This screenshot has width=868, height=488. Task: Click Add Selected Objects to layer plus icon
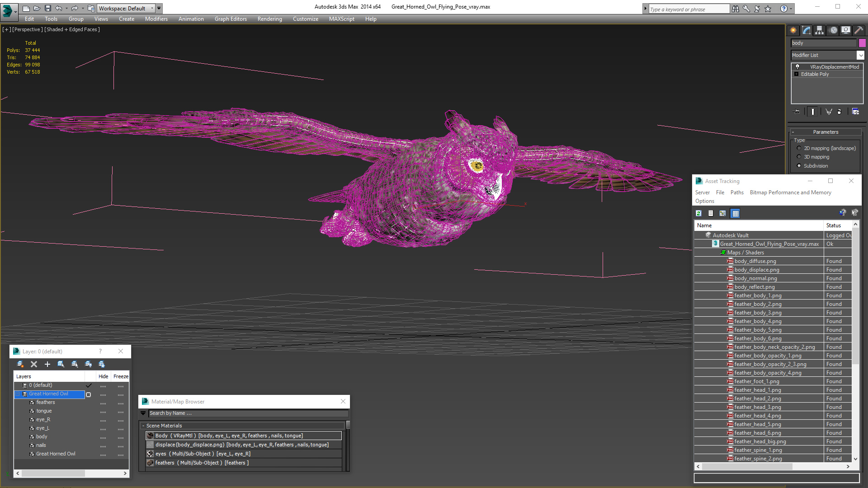[x=47, y=364]
